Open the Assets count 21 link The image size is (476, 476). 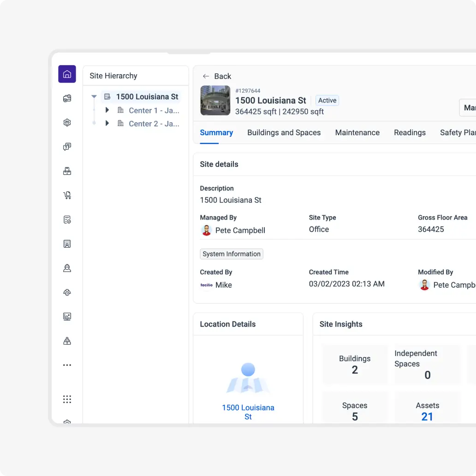(x=427, y=416)
